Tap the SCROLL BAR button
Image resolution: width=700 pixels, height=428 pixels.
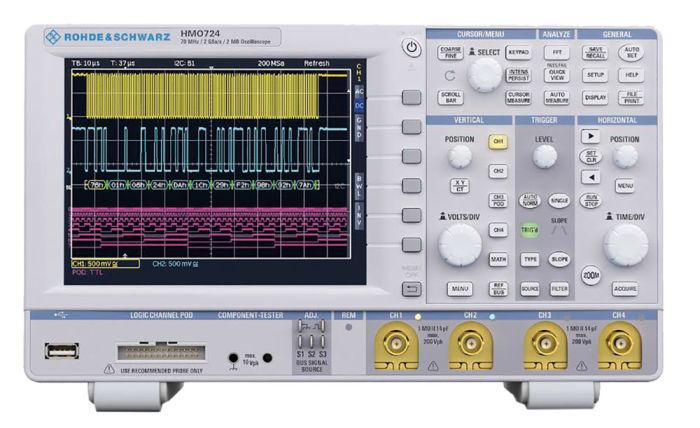pyautogui.click(x=450, y=97)
